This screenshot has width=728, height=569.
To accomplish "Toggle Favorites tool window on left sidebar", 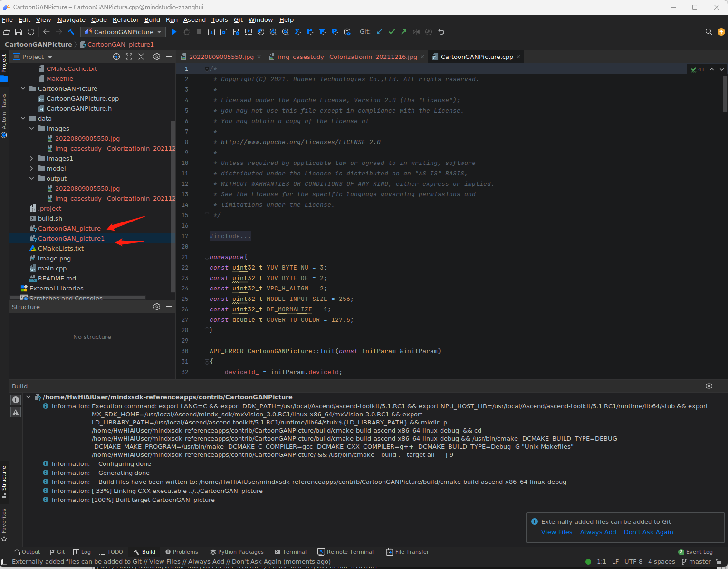I will point(4,525).
